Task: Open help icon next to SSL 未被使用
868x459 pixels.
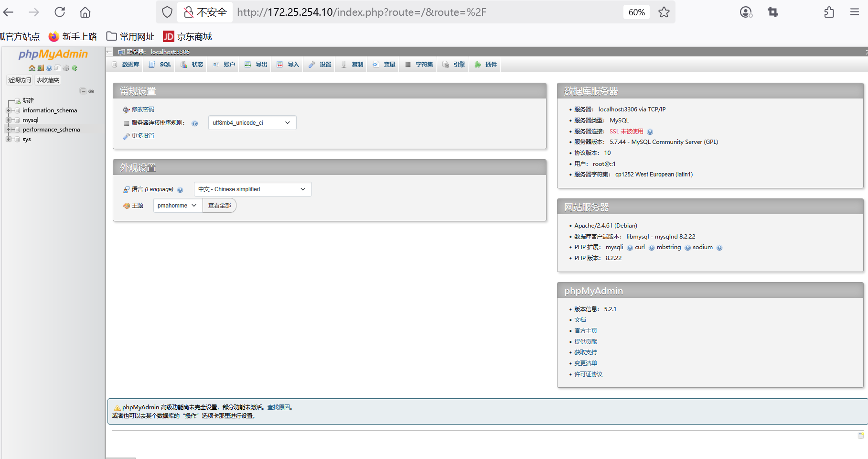Action: 650,132
